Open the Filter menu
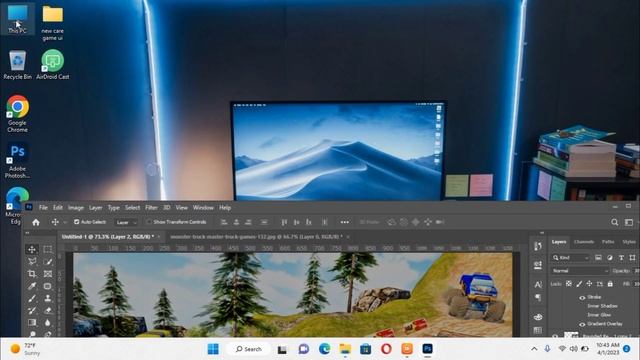Image resolution: width=640 pixels, height=360 pixels. (x=151, y=208)
